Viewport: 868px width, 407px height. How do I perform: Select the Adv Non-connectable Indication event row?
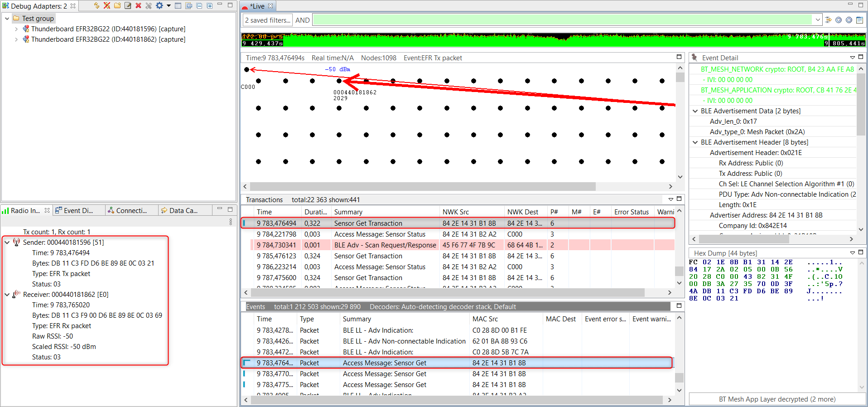(x=458, y=341)
